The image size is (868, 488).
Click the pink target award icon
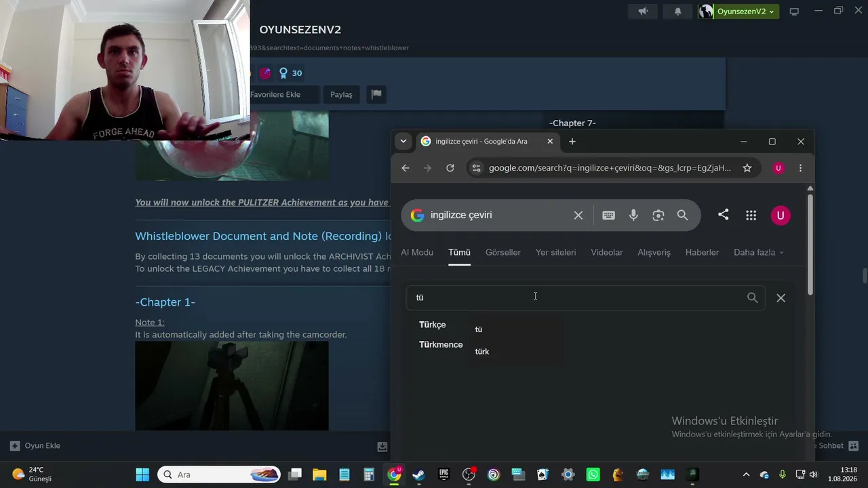coord(265,73)
